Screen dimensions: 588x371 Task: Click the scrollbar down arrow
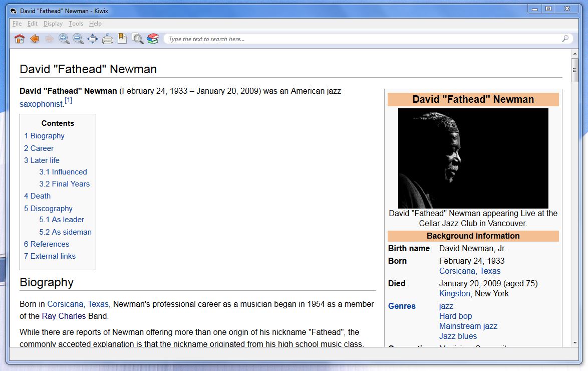(x=574, y=343)
